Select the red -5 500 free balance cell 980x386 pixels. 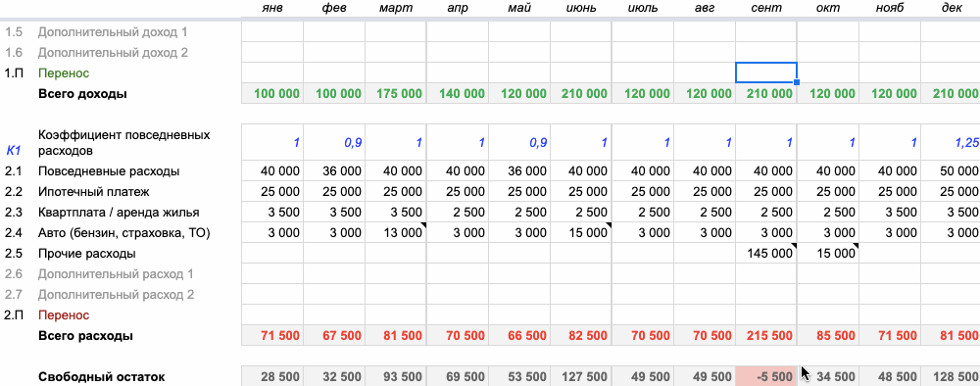coord(766,376)
